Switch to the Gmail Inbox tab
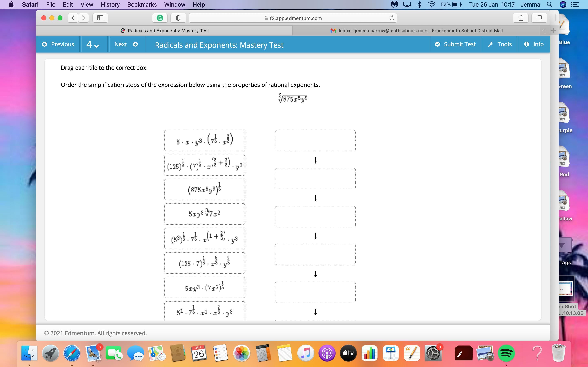The image size is (588, 367). pos(416,31)
